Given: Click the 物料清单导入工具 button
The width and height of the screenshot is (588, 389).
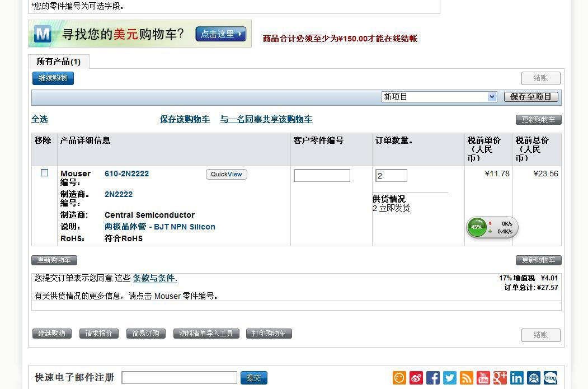Looking at the screenshot, I should coord(206,334).
